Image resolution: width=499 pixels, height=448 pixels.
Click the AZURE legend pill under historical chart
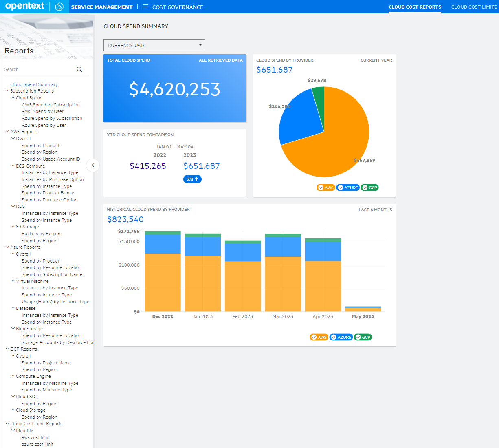pos(341,337)
